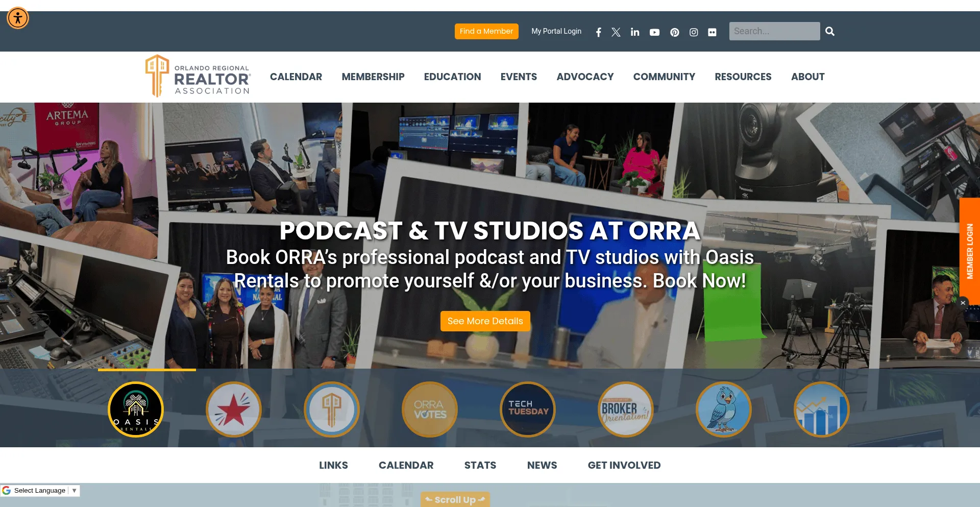
Task: Open the Flickr photo gallery icon
Action: 712,32
